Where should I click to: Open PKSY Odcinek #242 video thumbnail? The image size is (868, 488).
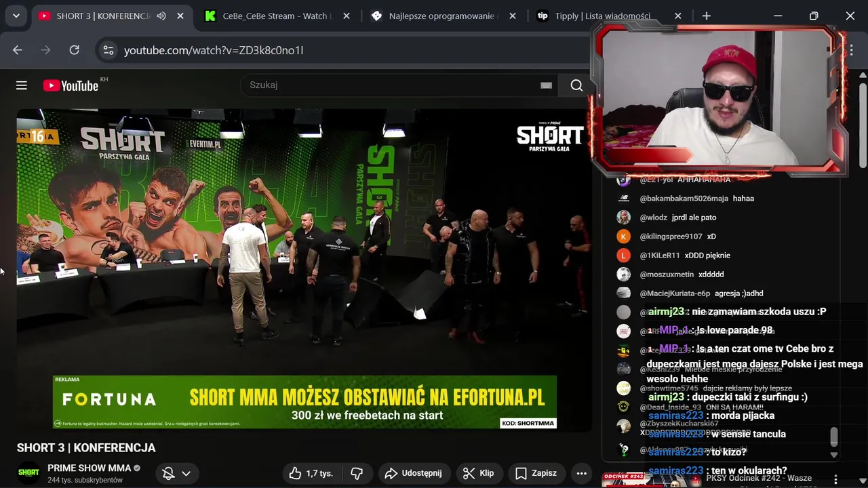(651, 479)
